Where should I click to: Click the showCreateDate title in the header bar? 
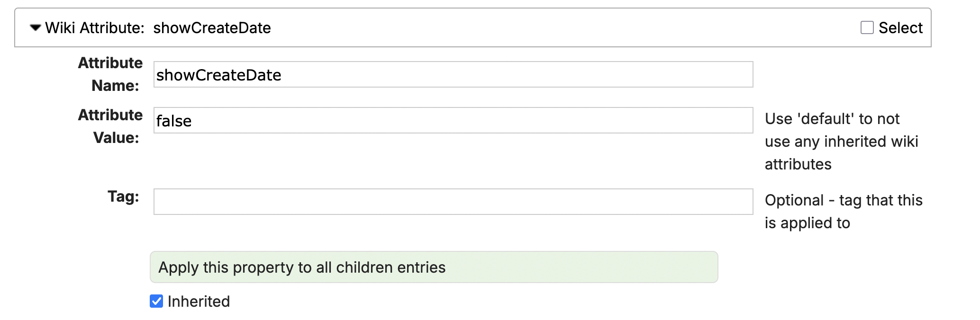212,28
